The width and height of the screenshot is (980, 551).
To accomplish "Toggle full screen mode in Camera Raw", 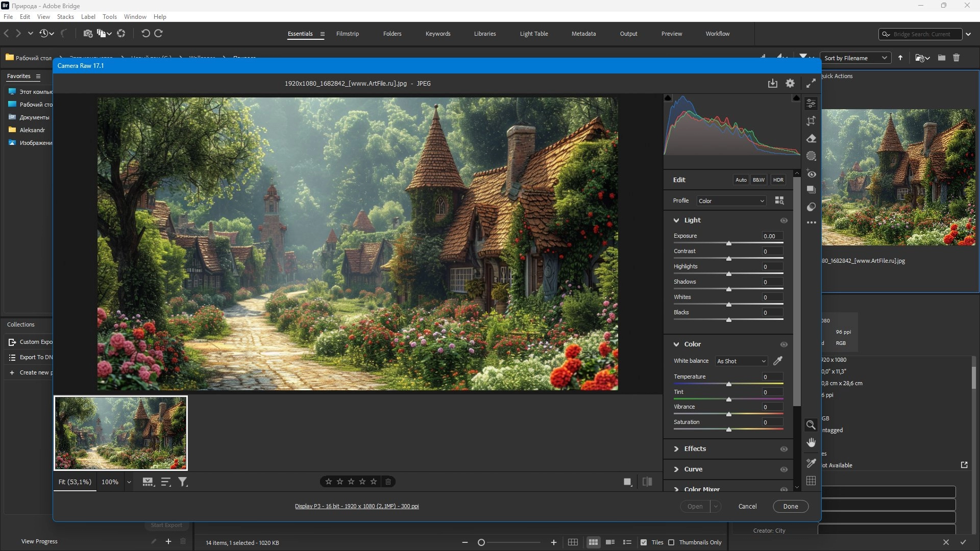I will [x=811, y=83].
